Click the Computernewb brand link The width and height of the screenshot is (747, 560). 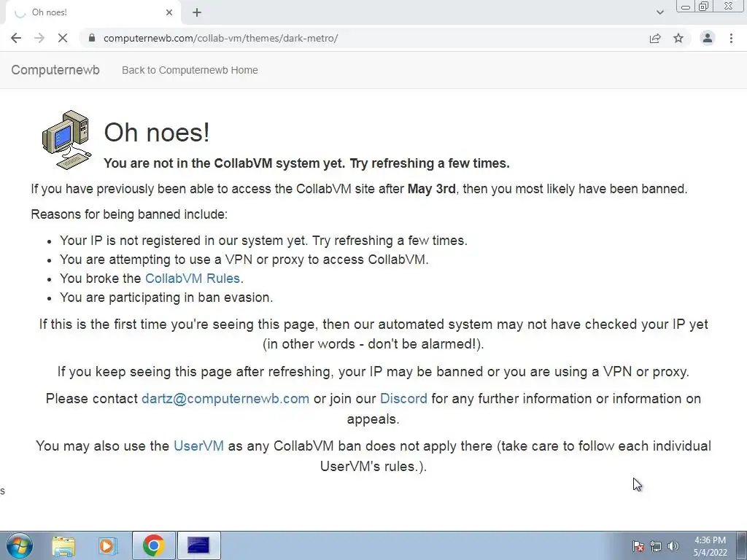coord(55,70)
